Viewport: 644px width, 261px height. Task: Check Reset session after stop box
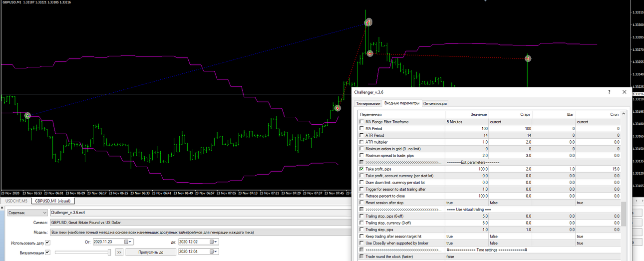pos(361,203)
